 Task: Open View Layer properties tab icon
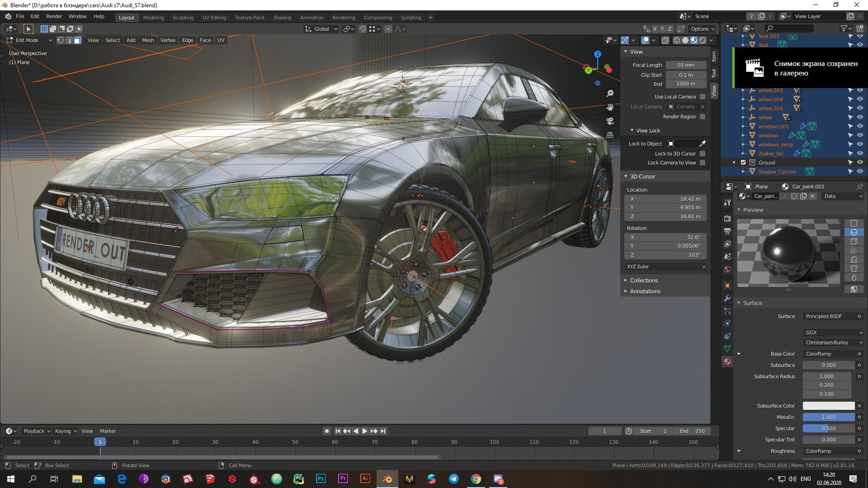pos(727,244)
